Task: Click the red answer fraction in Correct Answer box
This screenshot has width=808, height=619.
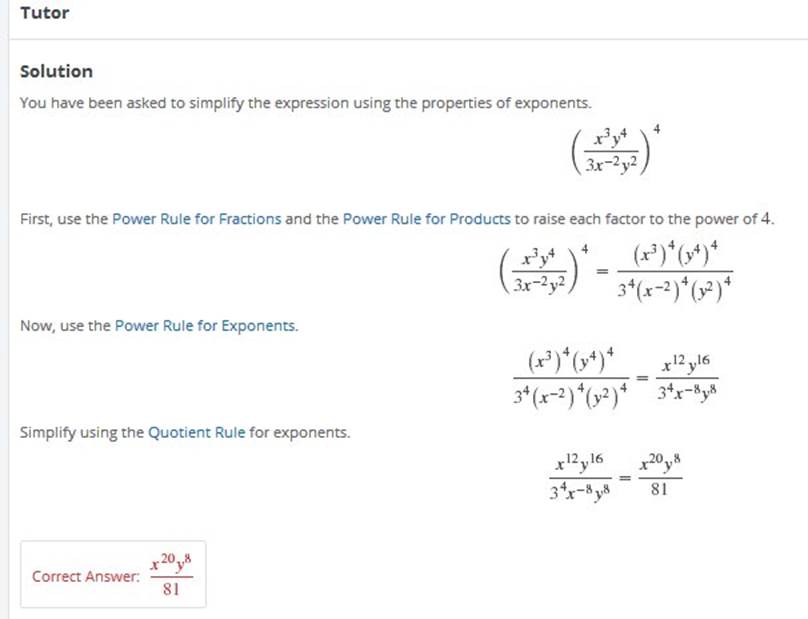Action: click(172, 574)
